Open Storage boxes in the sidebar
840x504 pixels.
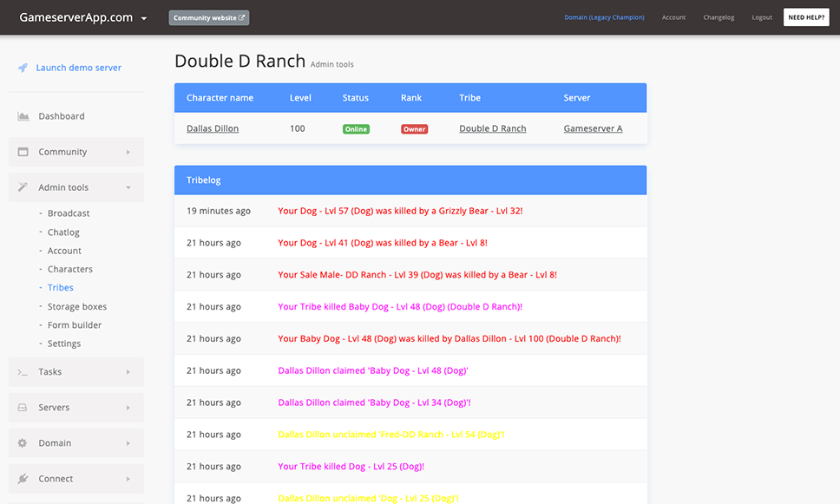coord(77,306)
